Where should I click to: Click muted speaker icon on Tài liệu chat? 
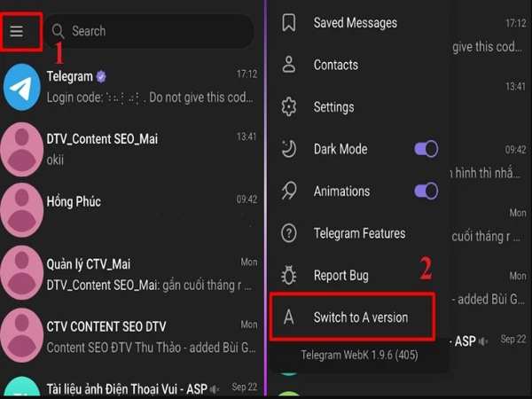pyautogui.click(x=215, y=389)
